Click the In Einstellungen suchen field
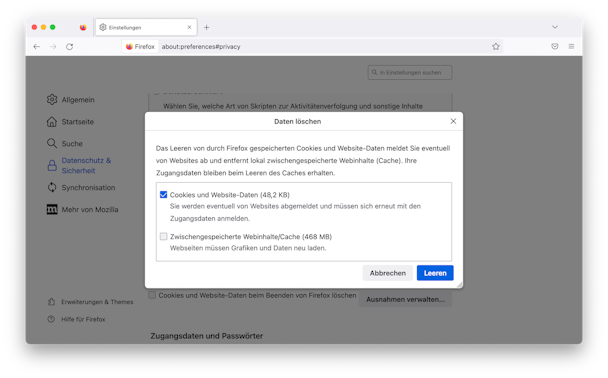 [410, 72]
